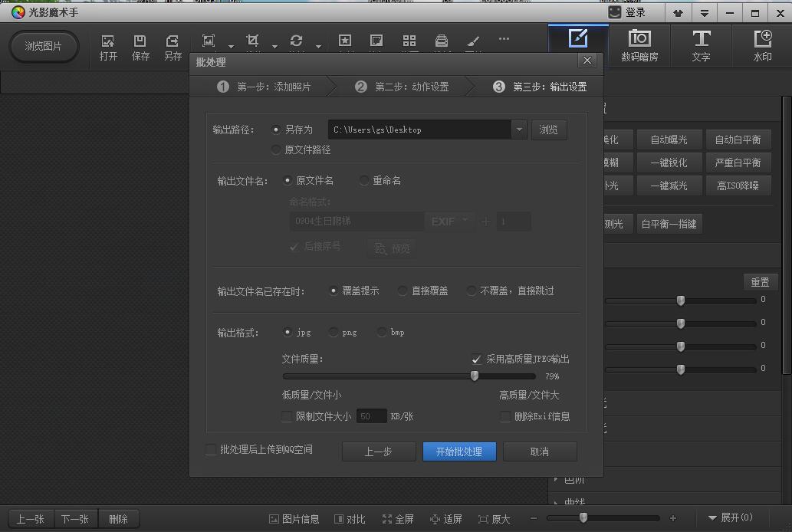
Task: Click the 浏览 browse button
Action: (549, 130)
